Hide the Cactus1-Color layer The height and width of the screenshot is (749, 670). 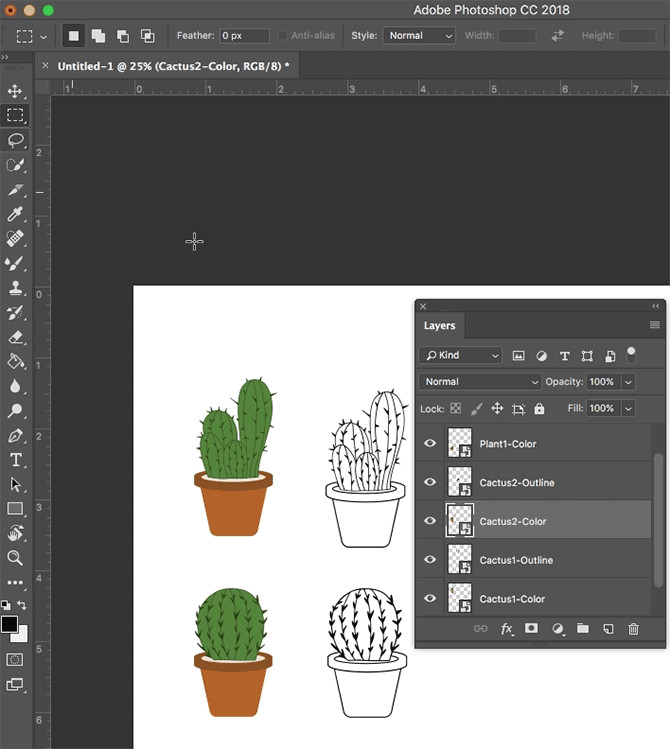pyautogui.click(x=430, y=599)
